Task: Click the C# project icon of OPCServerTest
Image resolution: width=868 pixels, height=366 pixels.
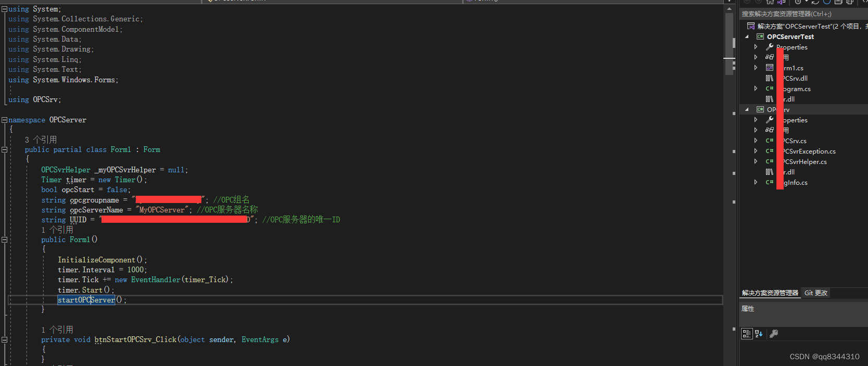Action: tap(760, 36)
